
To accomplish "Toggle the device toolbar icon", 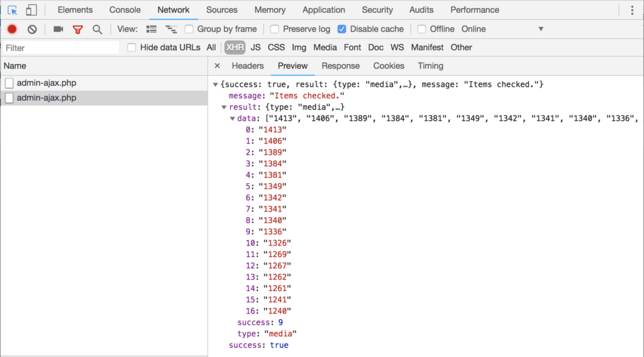I will coord(31,10).
